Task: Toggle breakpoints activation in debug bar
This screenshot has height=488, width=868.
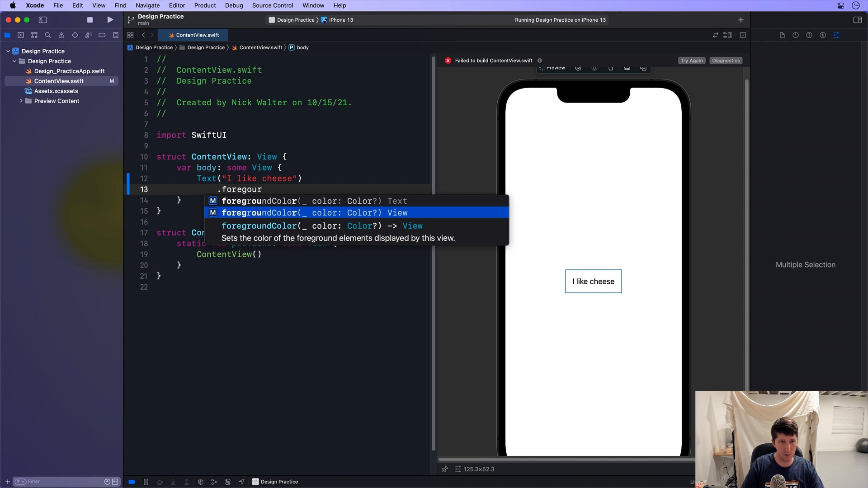Action: click(132, 482)
